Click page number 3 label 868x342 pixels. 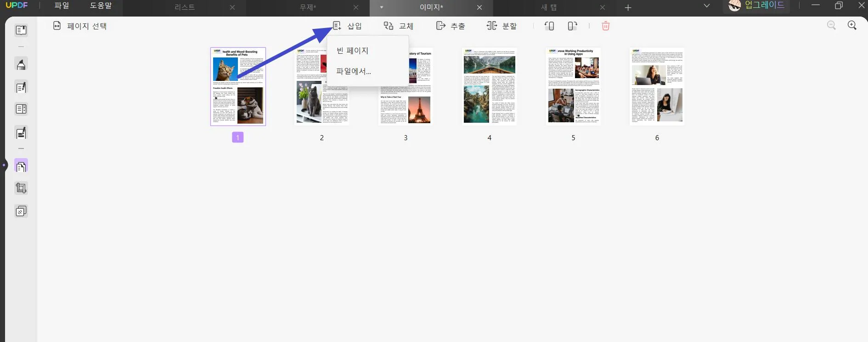click(x=406, y=138)
